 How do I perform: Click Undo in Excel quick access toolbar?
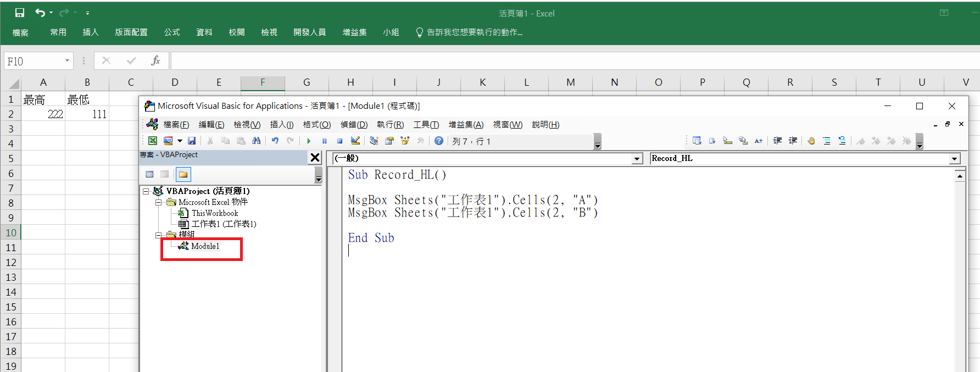point(40,13)
